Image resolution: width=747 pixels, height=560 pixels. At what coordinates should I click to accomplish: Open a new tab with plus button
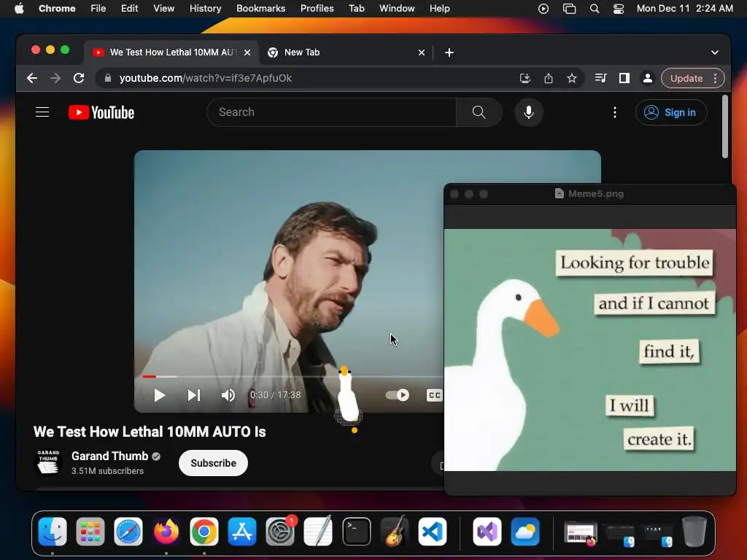[449, 52]
